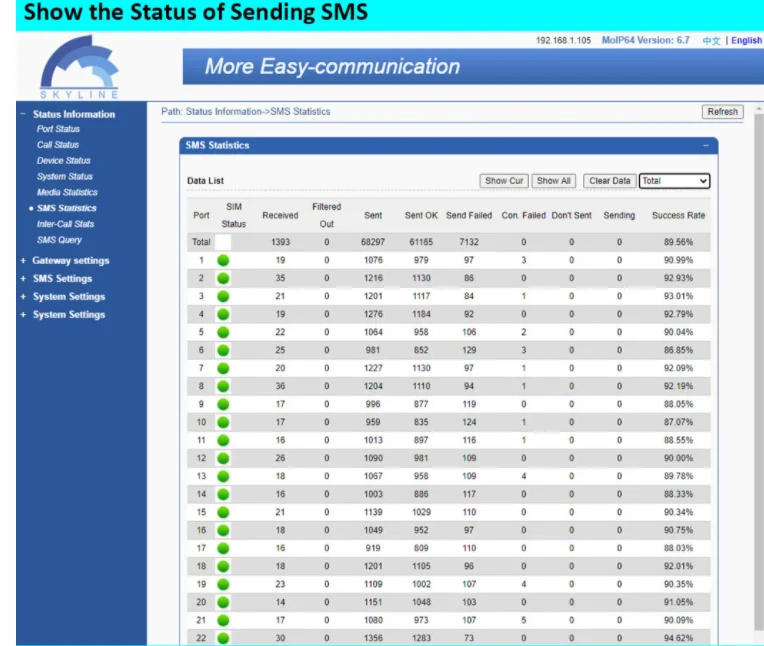This screenshot has height=646, width=764.
Task: Click the Clear Data button
Action: click(x=609, y=181)
